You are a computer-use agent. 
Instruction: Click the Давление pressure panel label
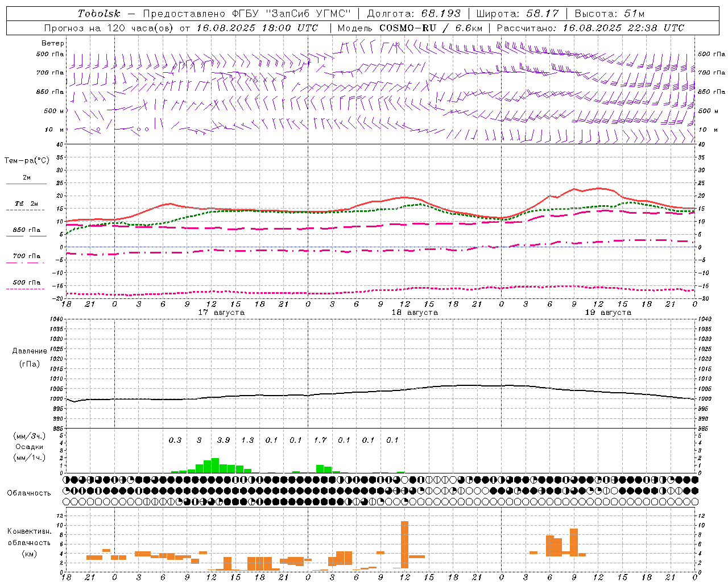30,351
